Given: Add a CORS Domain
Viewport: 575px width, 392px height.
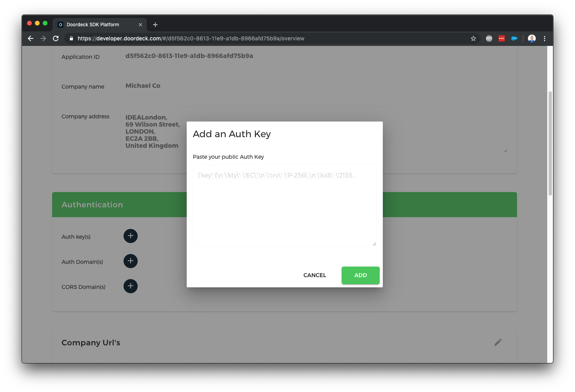Looking at the screenshot, I should [131, 286].
